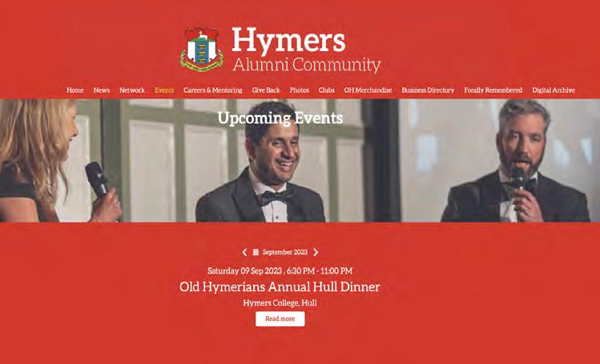Click the Read more button

[280, 318]
